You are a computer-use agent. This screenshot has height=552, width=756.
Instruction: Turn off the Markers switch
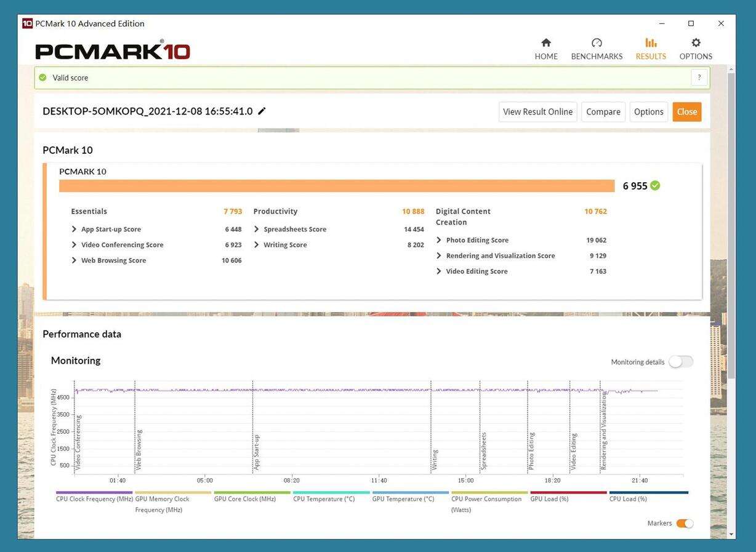[x=685, y=523]
